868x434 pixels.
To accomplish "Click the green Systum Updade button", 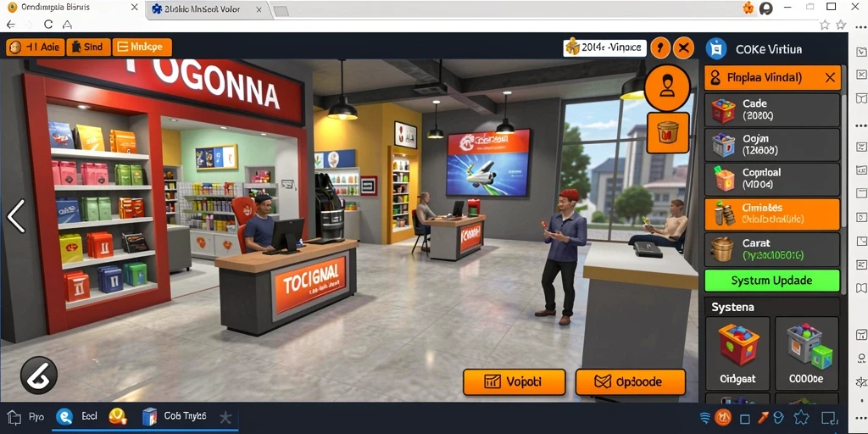I will tap(771, 281).
